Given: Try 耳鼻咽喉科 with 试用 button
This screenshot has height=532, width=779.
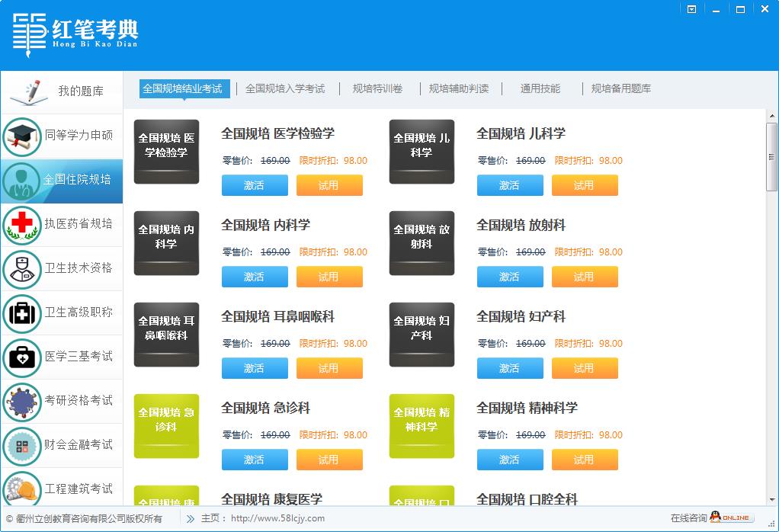Looking at the screenshot, I should coord(329,368).
